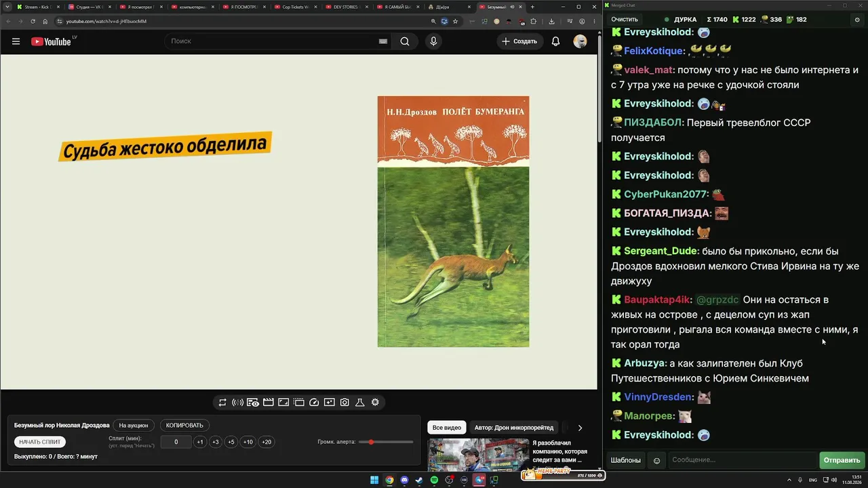Open the Шаблоны templates button
868x488 pixels.
[626, 461]
